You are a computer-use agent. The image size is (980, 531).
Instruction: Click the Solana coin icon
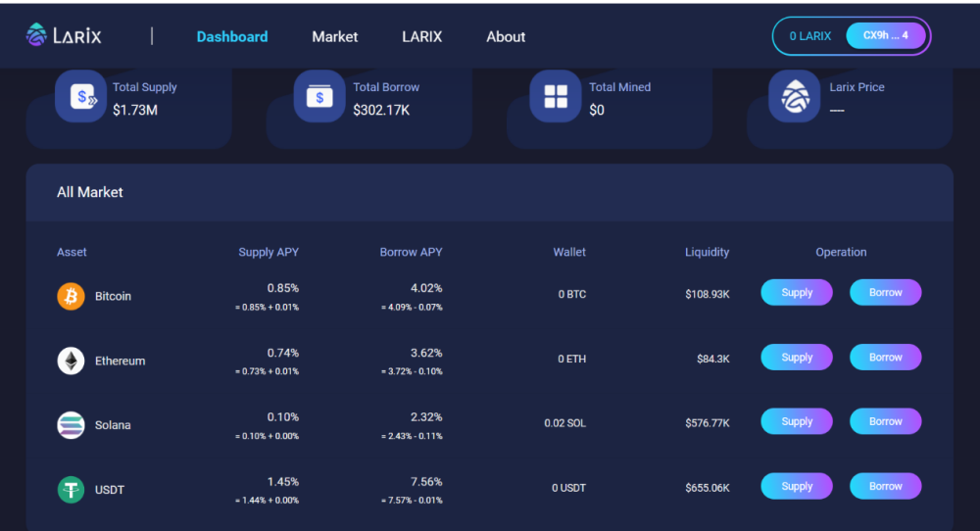click(71, 425)
